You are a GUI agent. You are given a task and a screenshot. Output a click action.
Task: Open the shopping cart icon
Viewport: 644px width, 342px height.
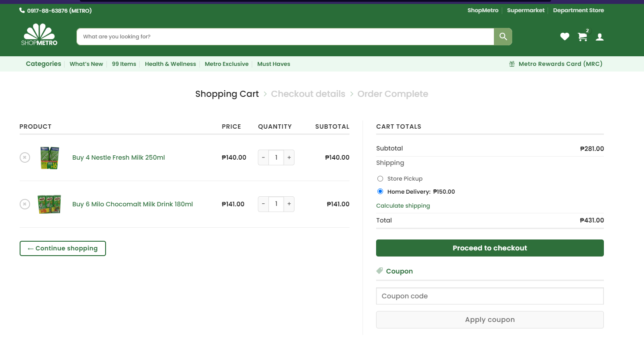[x=582, y=37]
